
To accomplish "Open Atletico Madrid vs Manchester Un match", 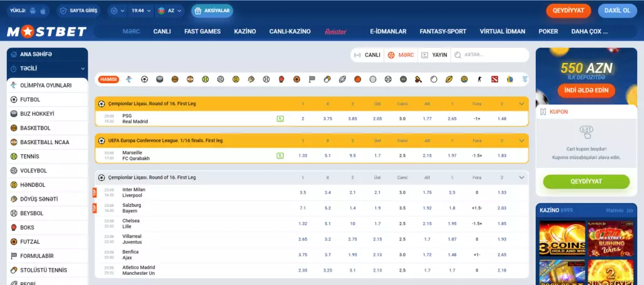I will [x=138, y=271].
